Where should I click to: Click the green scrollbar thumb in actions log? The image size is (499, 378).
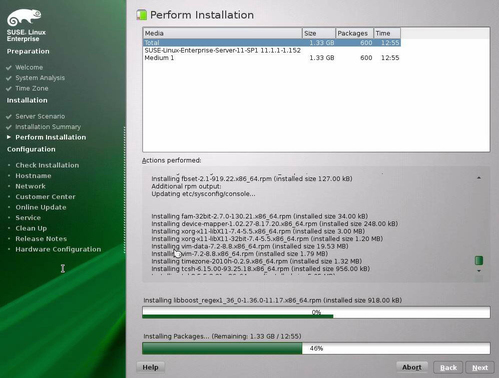479,260
